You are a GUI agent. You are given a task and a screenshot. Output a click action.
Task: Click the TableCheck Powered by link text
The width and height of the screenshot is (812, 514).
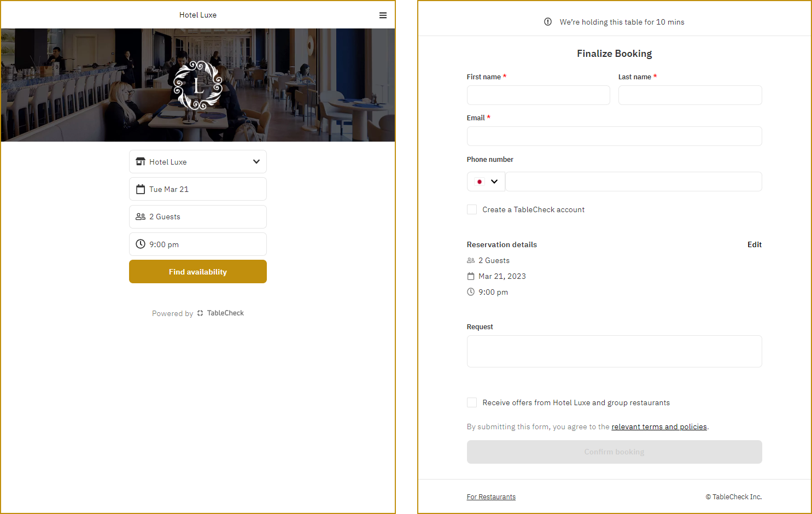(x=225, y=313)
